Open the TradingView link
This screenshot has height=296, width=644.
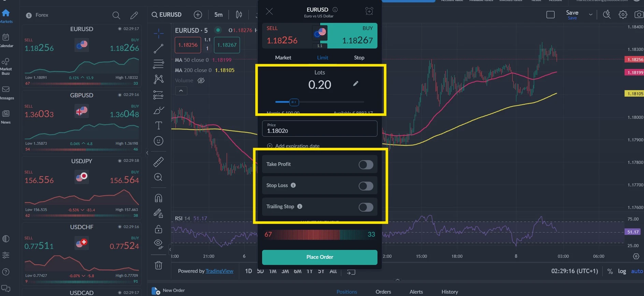(219, 271)
